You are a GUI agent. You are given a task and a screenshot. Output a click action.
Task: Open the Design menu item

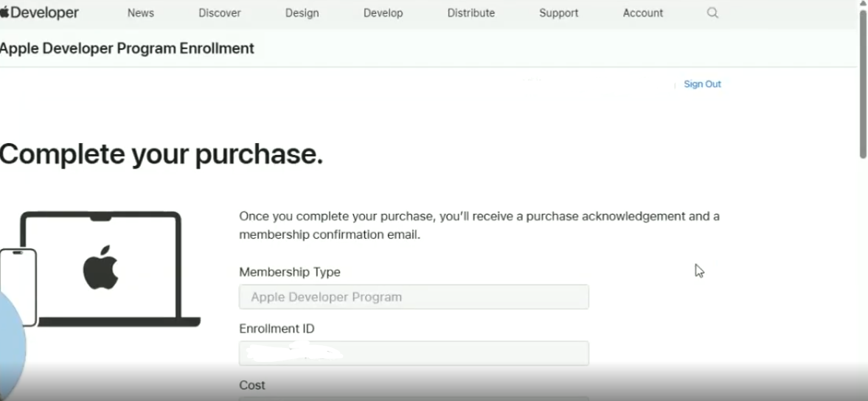coord(302,13)
